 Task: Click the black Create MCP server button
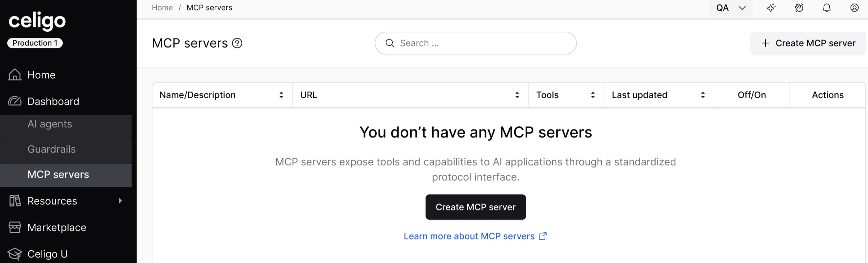pyautogui.click(x=475, y=207)
